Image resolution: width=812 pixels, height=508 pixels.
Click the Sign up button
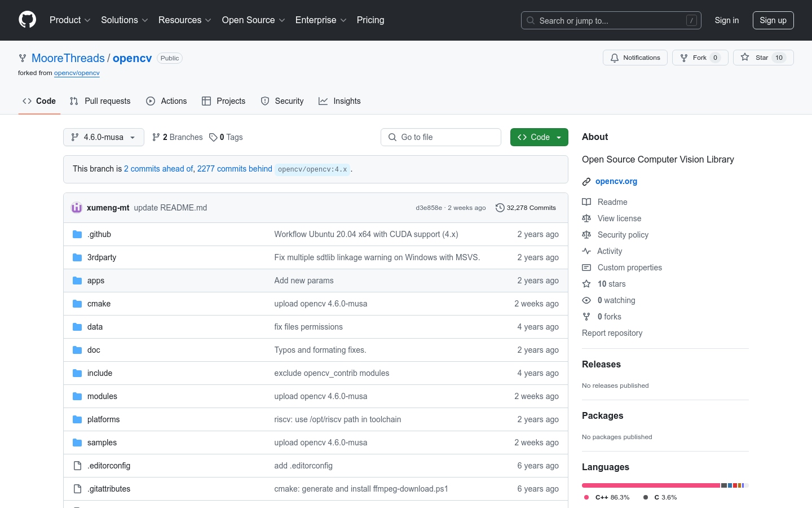[773, 20]
